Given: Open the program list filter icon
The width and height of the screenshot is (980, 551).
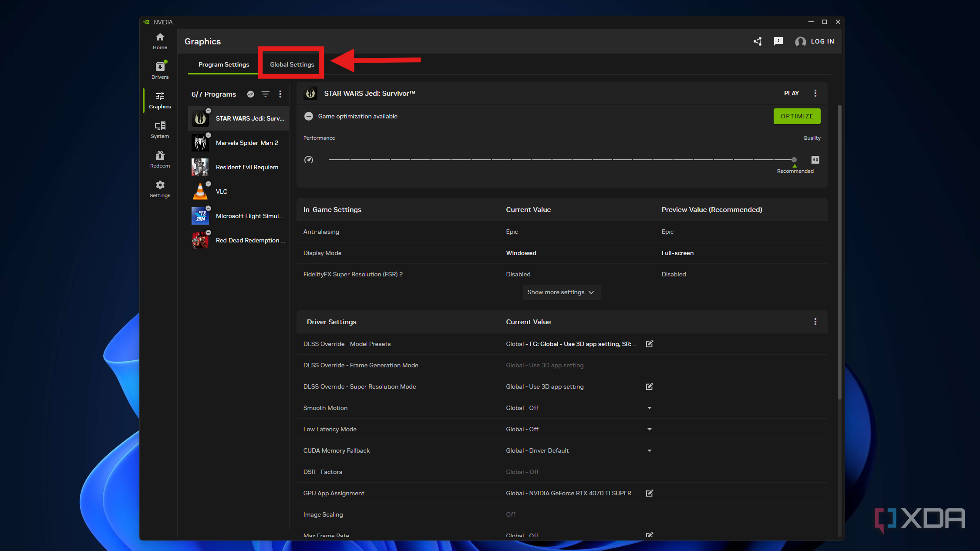Looking at the screenshot, I should [x=265, y=94].
